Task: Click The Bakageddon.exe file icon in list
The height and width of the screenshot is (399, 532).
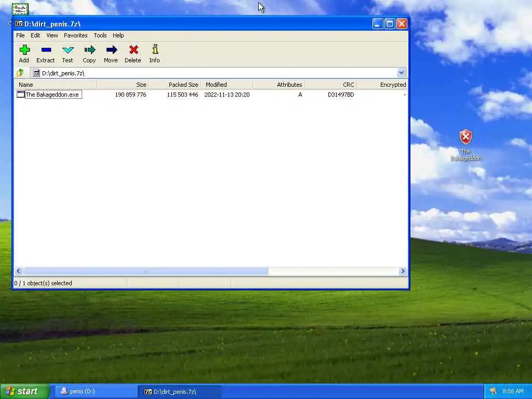Action: (21, 95)
